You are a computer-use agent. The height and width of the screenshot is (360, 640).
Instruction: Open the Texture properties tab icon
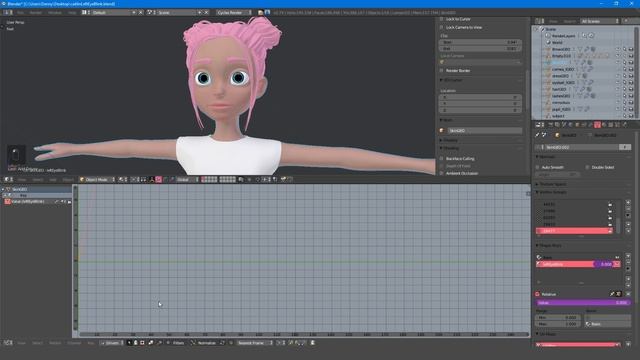(611, 124)
